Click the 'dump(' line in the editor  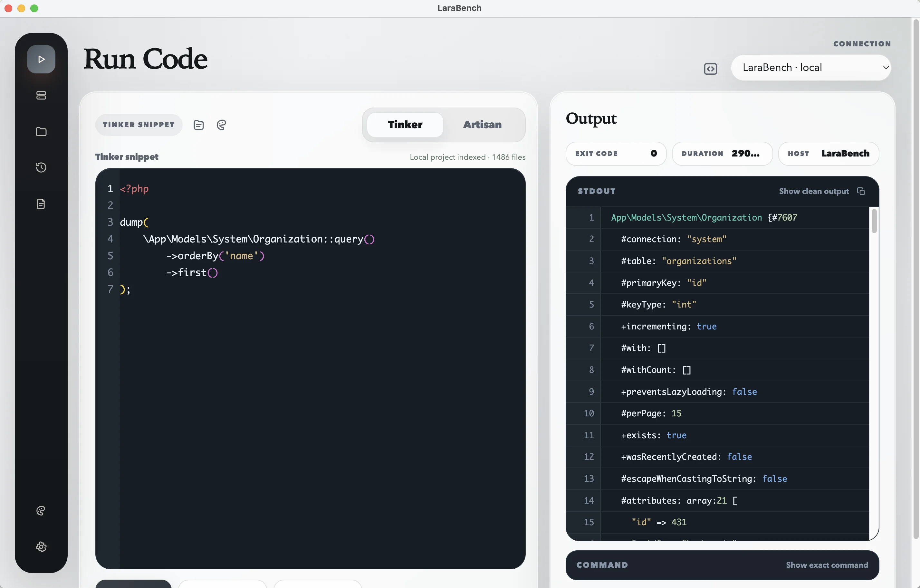(x=134, y=222)
